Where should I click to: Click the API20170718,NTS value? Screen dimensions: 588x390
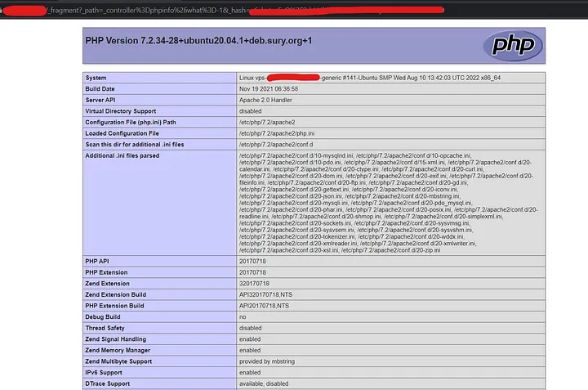coord(264,306)
